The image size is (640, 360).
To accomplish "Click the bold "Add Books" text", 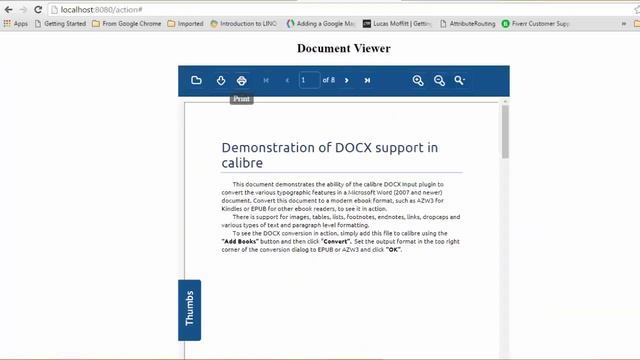I will point(240,241).
